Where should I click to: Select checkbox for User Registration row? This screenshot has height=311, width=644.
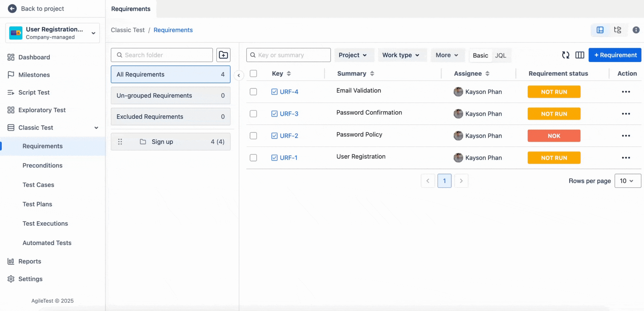coord(253,158)
